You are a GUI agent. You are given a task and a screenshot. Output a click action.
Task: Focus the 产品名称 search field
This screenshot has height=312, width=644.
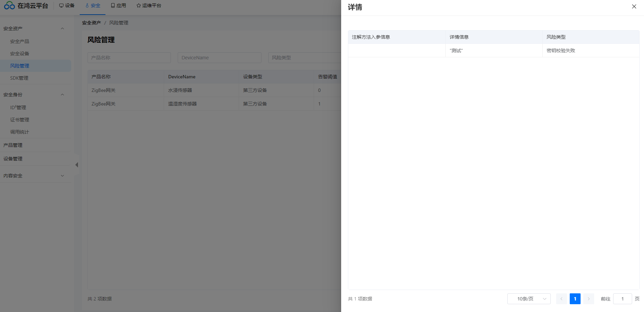click(x=129, y=58)
